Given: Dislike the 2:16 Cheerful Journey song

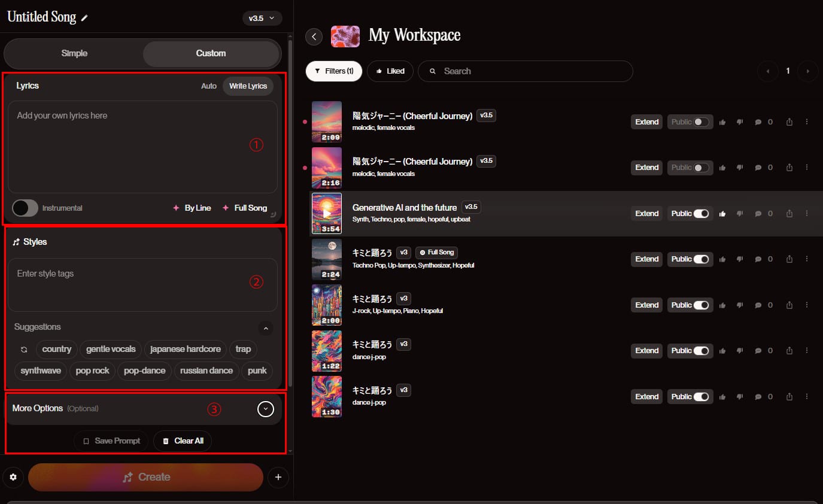Looking at the screenshot, I should [x=740, y=168].
